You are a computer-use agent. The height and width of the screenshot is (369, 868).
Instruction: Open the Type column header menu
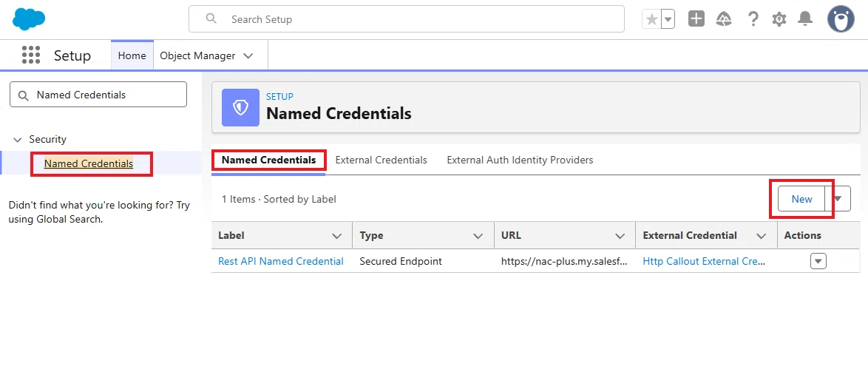(478, 236)
